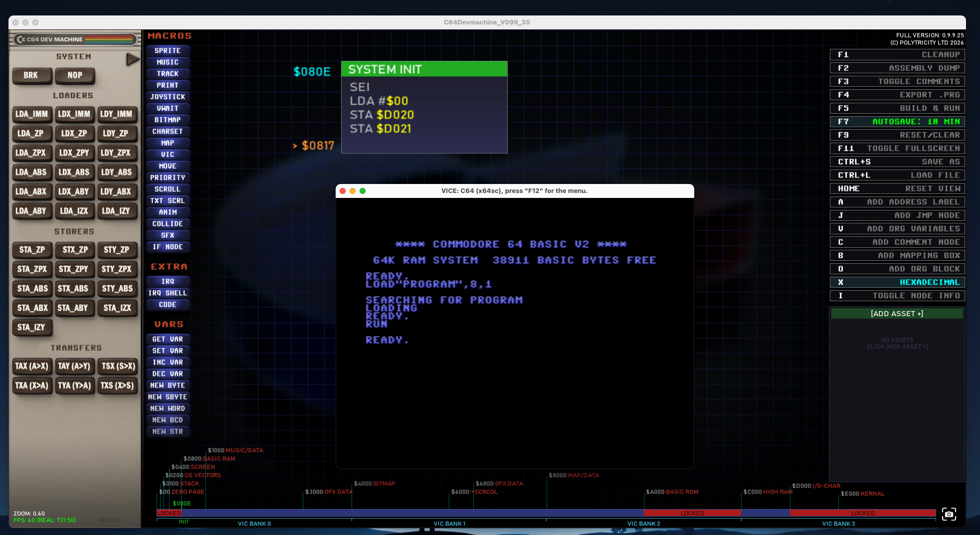
Task: Click NEW STR in Vars list
Action: pos(168,432)
